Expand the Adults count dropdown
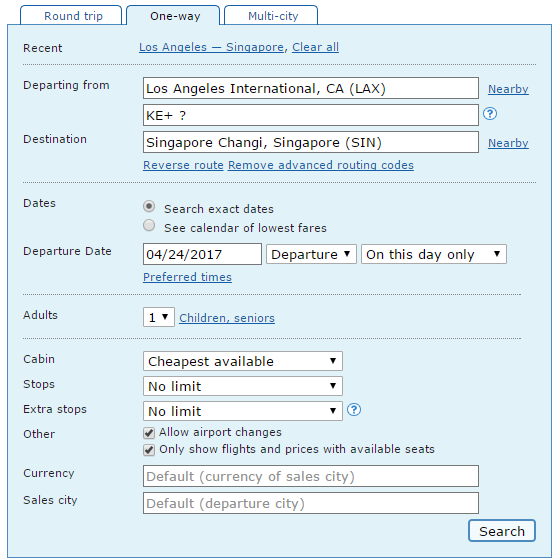This screenshot has width=554, height=559. (159, 317)
